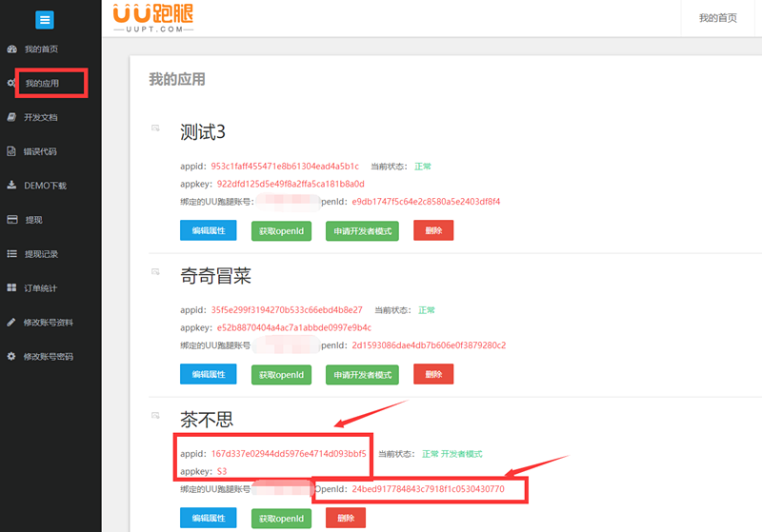Image resolution: width=762 pixels, height=532 pixels.
Task: Open 修改账号资料 in the sidebar
Action: tap(49, 323)
